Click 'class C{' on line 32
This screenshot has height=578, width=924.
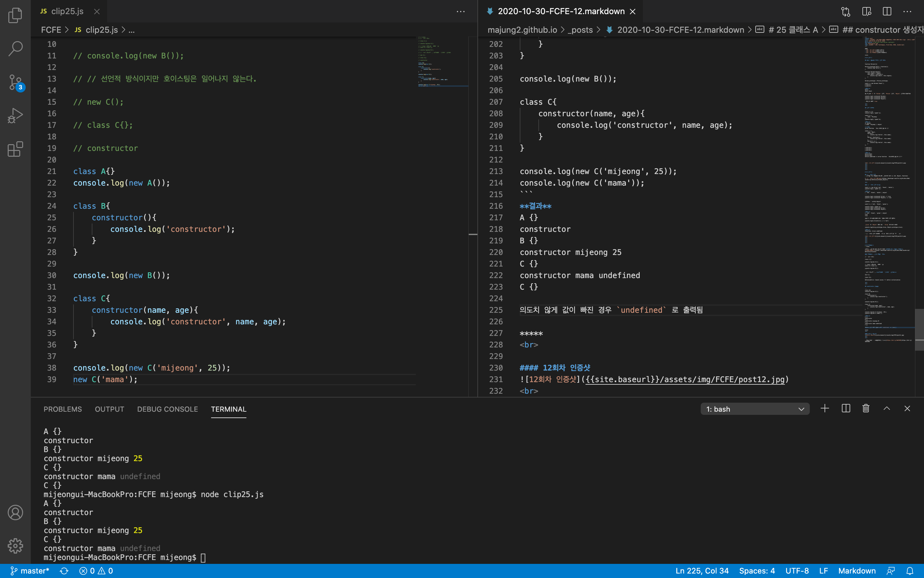(92, 299)
